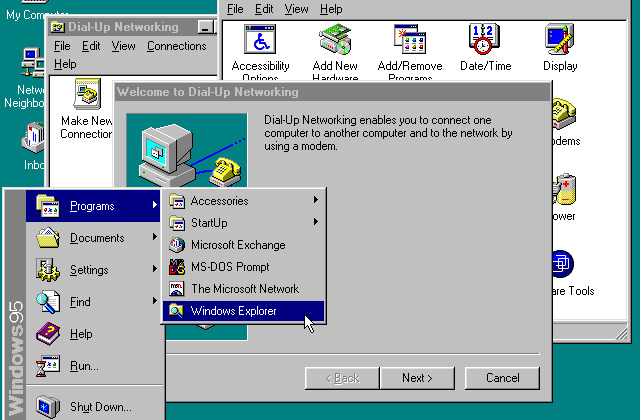Click the Shut Down monitor icon
The image size is (640, 420).
48,407
